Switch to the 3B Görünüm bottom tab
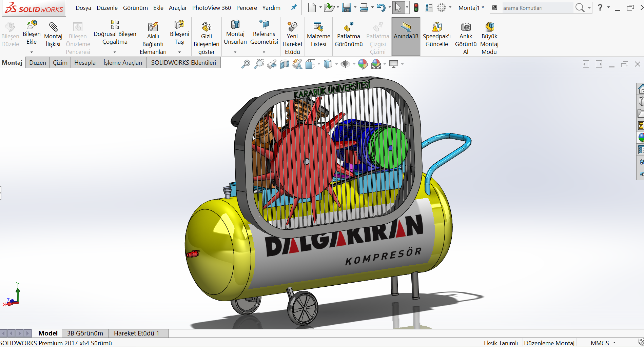Screen dimensions: 644x347 [85, 333]
